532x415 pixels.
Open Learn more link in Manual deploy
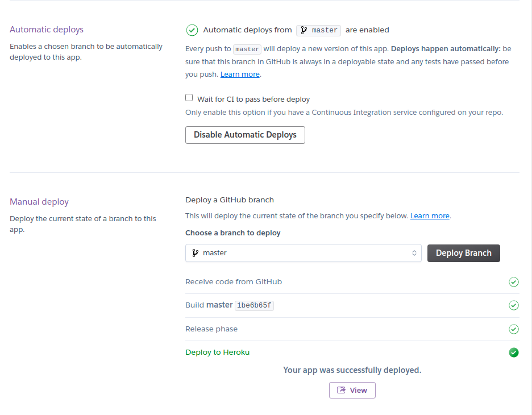(430, 216)
